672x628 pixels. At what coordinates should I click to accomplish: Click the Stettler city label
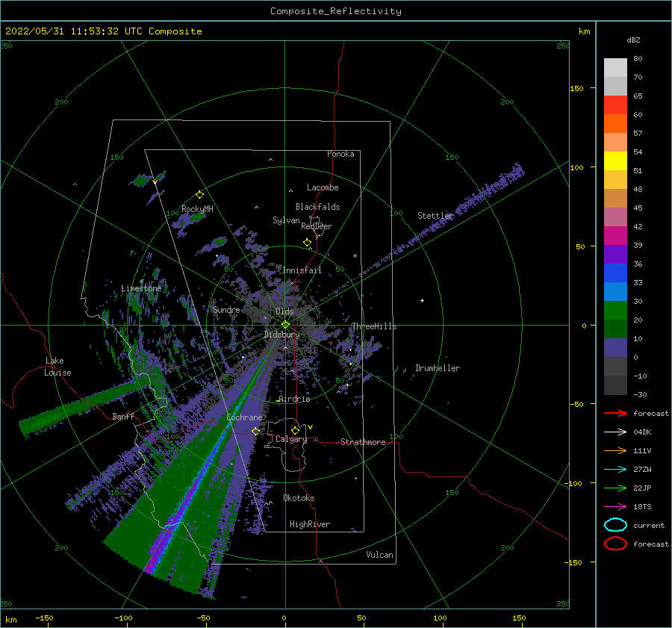point(435,216)
